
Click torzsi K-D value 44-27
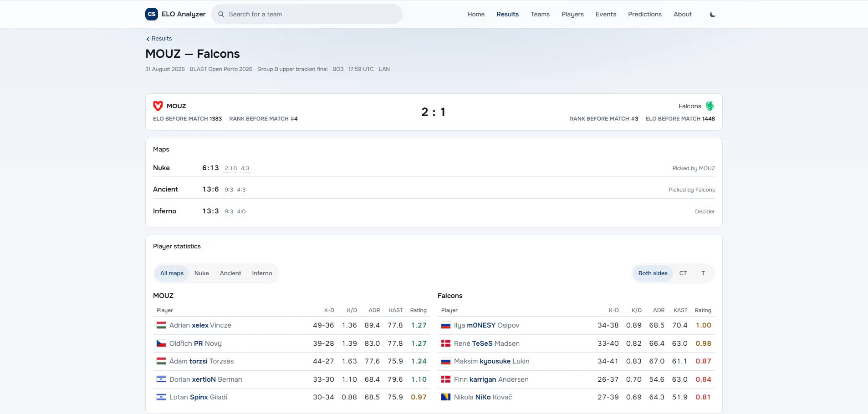(x=323, y=361)
